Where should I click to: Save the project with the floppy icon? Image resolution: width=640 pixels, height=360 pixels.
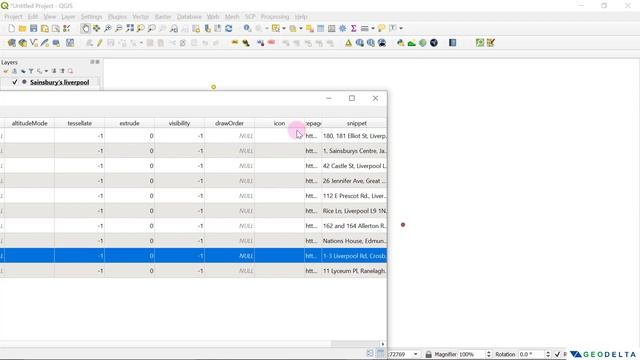click(x=33, y=28)
